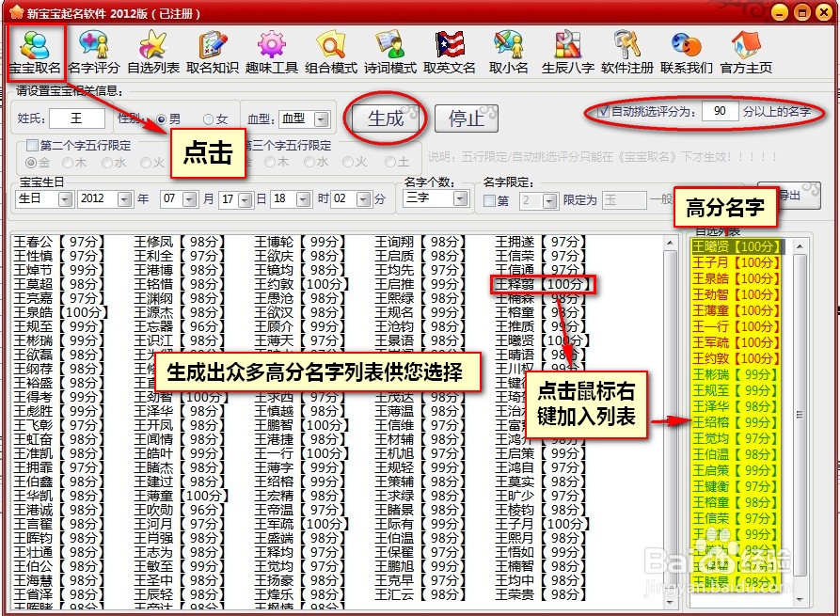Open the year 2012 dropdown

click(x=124, y=199)
